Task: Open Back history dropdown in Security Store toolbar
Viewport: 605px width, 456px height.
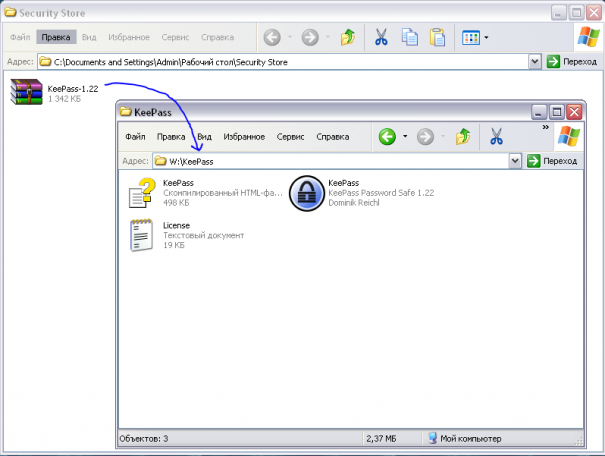Action: 290,37
